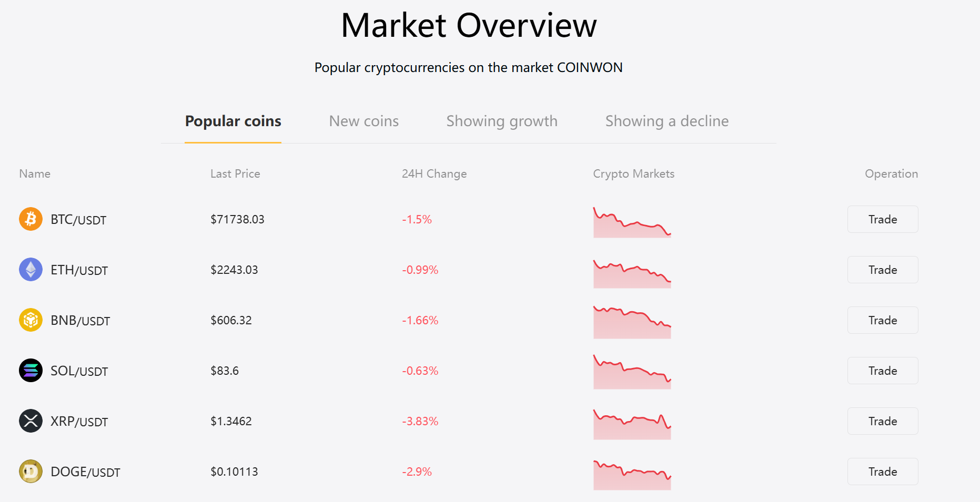Viewport: 980px width, 502px height.
Task: Click the BNB coin icon
Action: coord(31,320)
